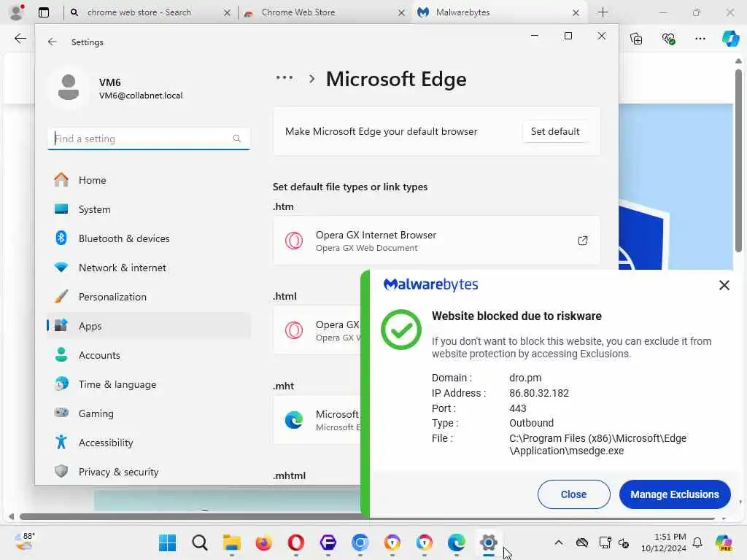The width and height of the screenshot is (747, 560).
Task: Close the Malwarebytes browser tab
Action: pyautogui.click(x=576, y=13)
